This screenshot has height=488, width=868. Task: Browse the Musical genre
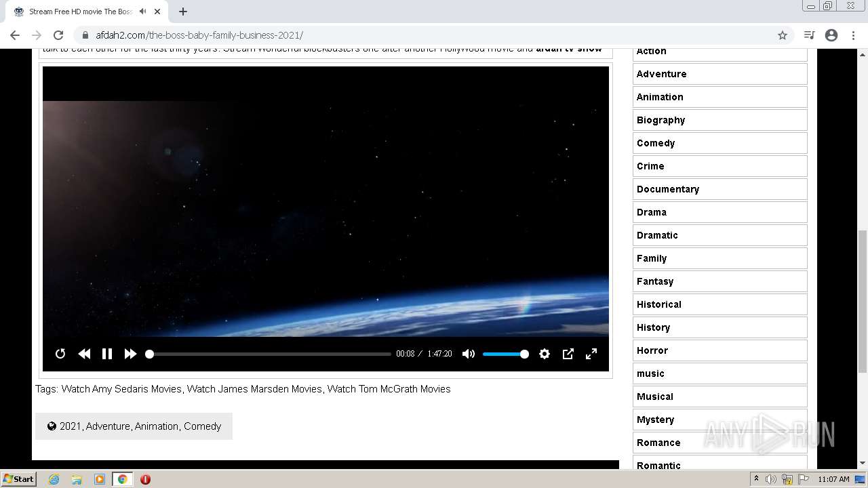pyautogui.click(x=720, y=396)
